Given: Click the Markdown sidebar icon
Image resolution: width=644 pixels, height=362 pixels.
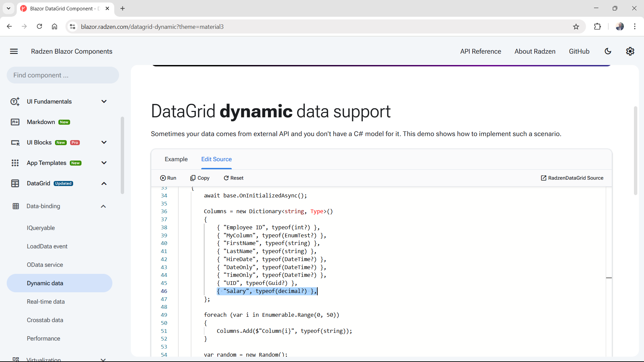Looking at the screenshot, I should [x=15, y=122].
